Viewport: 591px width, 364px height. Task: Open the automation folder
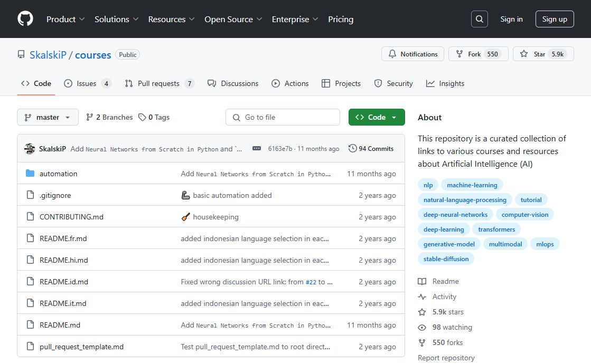(58, 174)
